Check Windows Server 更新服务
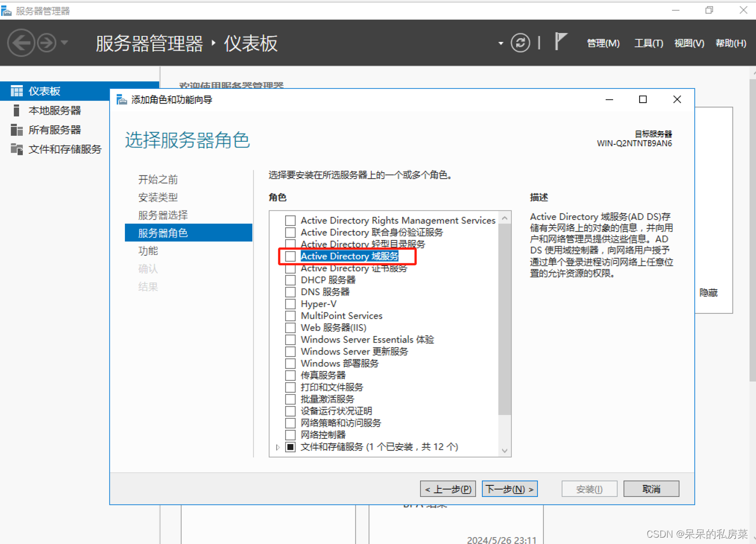This screenshot has height=544, width=756. [290, 352]
